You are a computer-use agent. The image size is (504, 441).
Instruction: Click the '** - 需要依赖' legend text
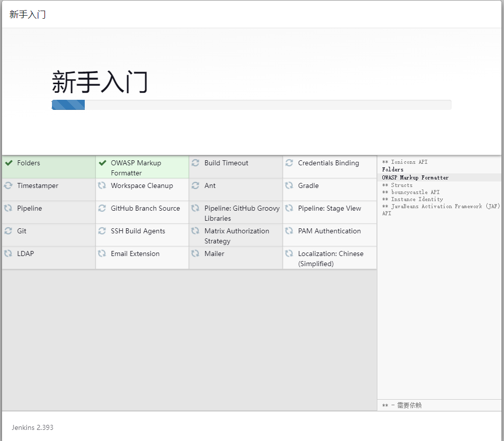tap(402, 405)
